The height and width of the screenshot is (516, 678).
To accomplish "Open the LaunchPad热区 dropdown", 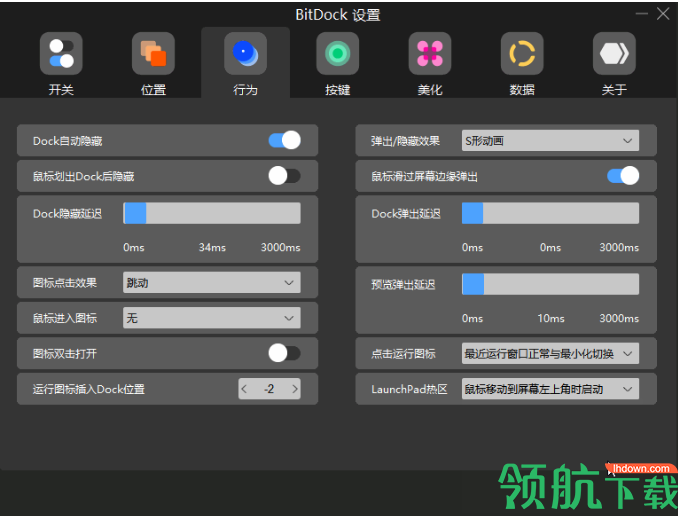I will (x=550, y=389).
